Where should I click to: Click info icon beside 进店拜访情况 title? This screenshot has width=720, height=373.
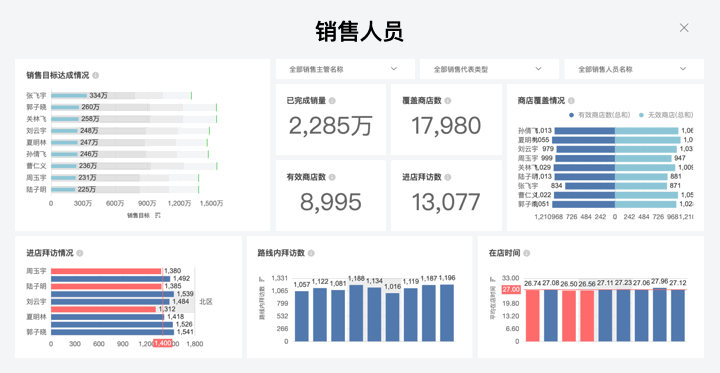[x=80, y=253]
